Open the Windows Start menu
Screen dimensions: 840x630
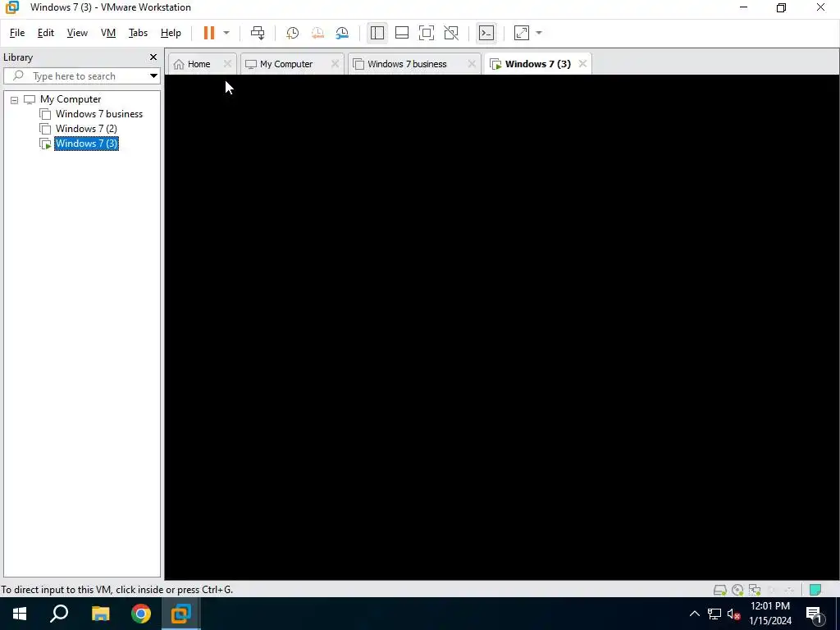tap(20, 614)
